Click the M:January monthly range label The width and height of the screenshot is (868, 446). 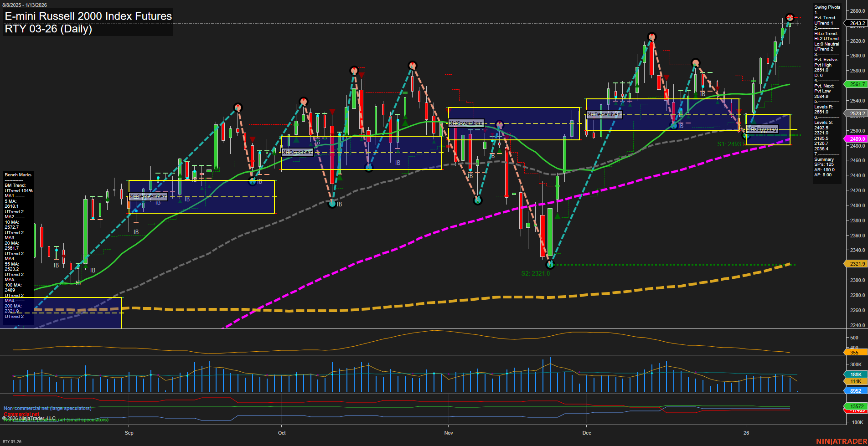(761, 129)
